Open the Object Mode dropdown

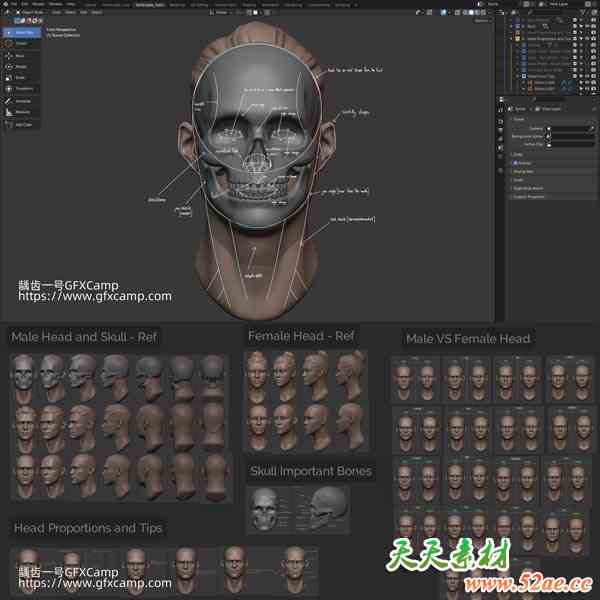[30, 12]
